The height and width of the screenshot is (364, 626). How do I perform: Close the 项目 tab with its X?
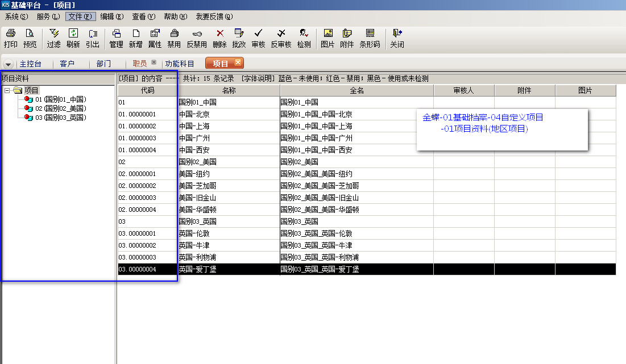(238, 62)
